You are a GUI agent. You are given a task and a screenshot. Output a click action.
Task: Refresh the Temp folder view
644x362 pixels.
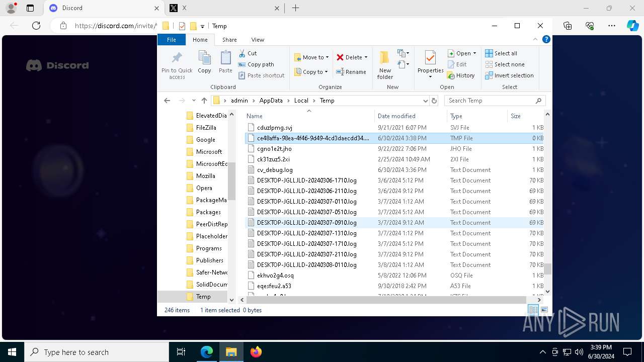click(x=435, y=101)
